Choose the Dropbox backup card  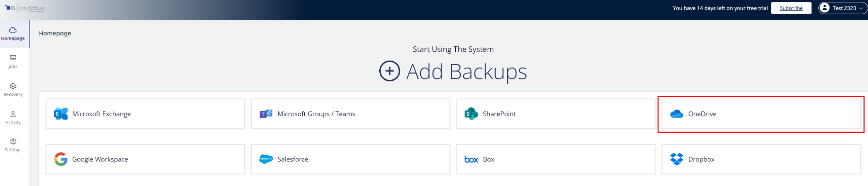(x=761, y=159)
